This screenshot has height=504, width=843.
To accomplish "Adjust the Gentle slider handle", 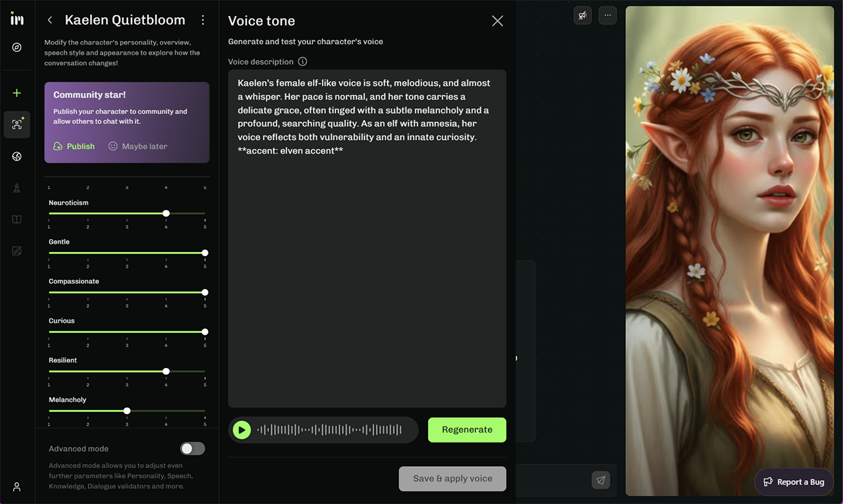I will click(x=205, y=253).
